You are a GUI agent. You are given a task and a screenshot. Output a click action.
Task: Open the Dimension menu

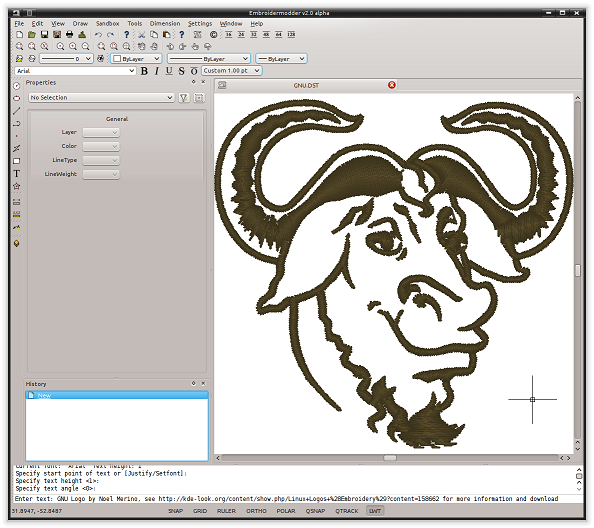[165, 23]
